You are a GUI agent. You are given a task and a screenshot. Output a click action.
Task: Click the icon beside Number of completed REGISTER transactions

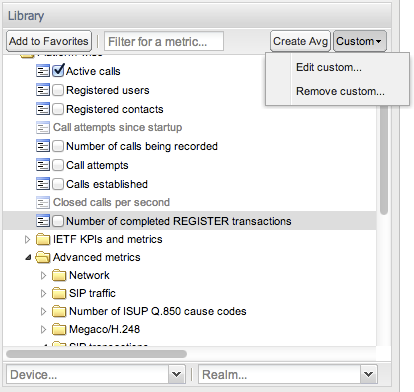coord(43,221)
